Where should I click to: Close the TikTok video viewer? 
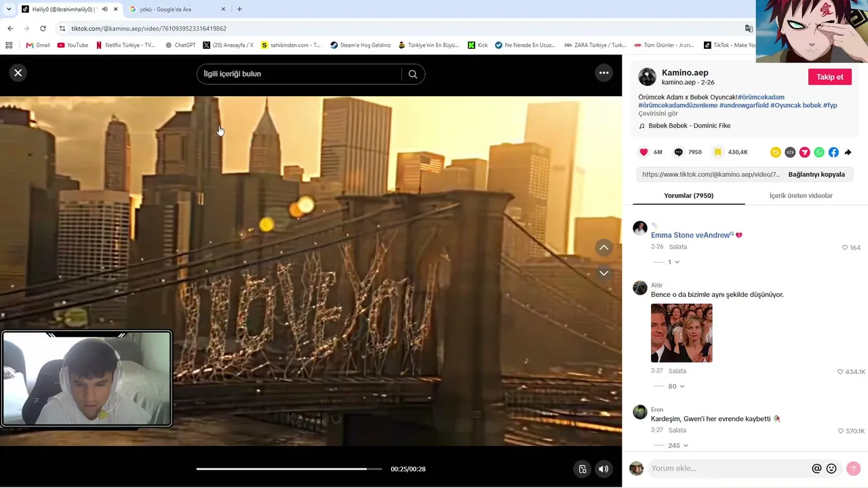18,73
